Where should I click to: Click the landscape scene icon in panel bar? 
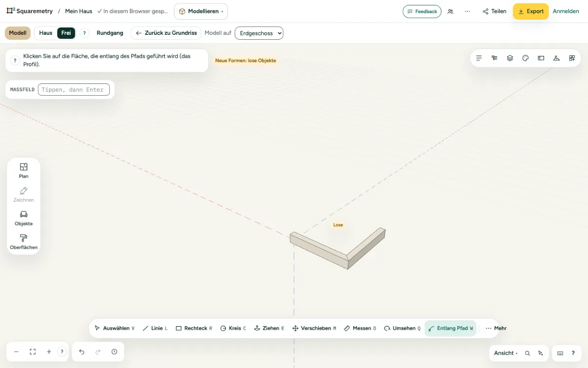click(556, 58)
